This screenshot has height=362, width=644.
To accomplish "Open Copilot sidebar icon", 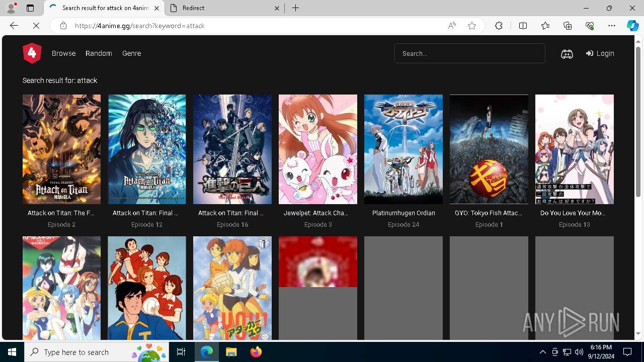I will [x=632, y=26].
